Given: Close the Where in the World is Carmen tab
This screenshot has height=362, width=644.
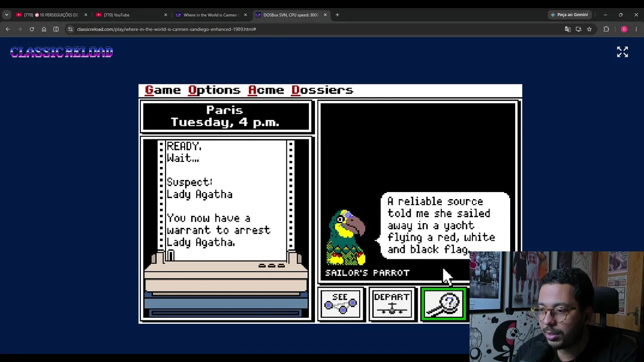Looking at the screenshot, I should (245, 15).
